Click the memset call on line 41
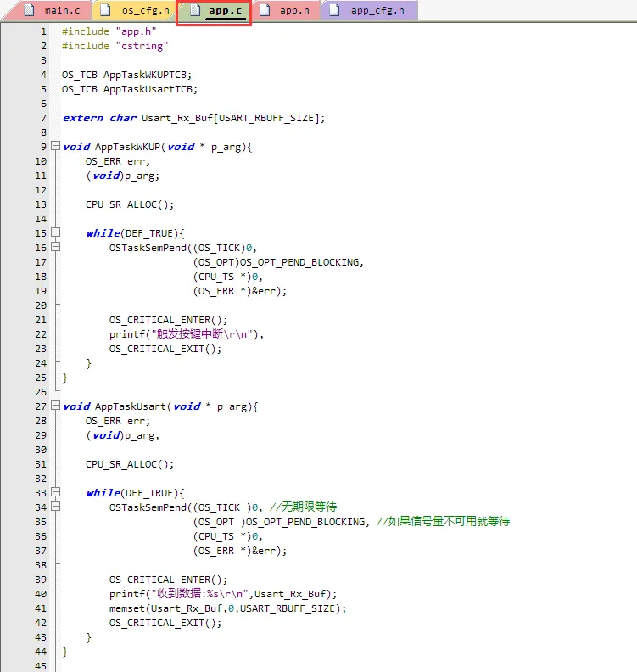This screenshot has height=672, width=637. point(126,608)
